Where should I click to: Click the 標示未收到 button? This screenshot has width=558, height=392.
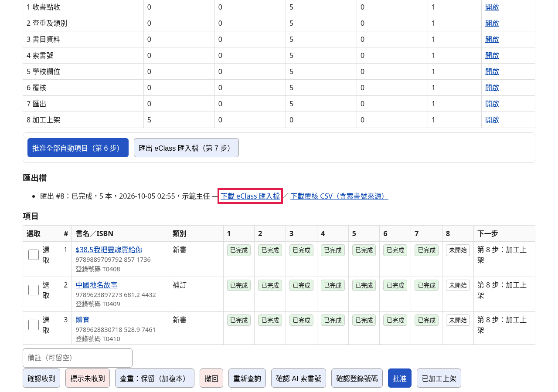[88, 378]
